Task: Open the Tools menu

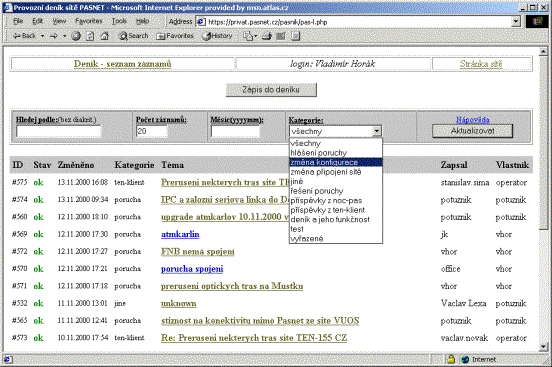Action: coord(119,21)
